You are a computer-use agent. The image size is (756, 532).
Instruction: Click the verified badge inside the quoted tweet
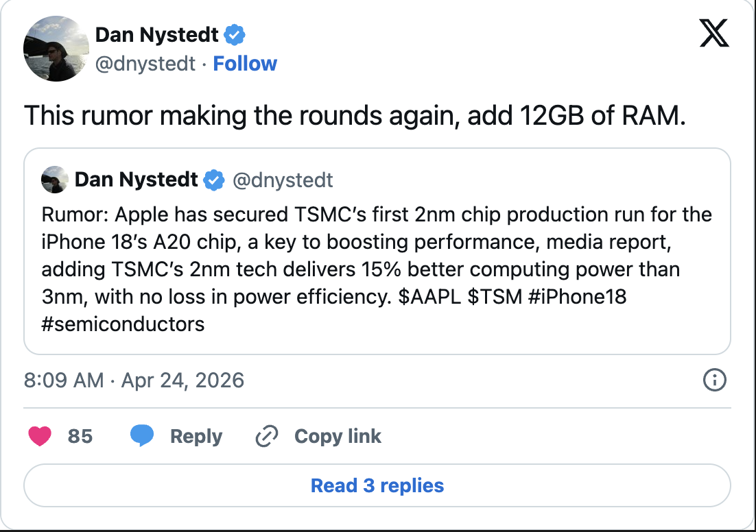click(215, 180)
